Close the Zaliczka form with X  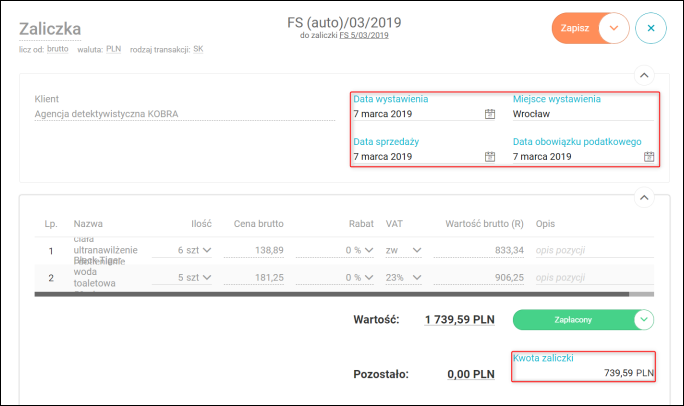point(650,28)
